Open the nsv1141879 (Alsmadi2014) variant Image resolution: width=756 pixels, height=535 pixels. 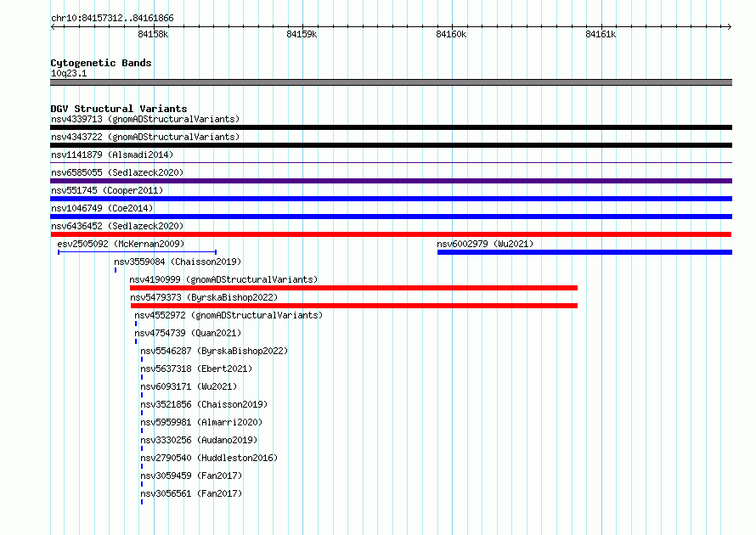click(x=112, y=155)
